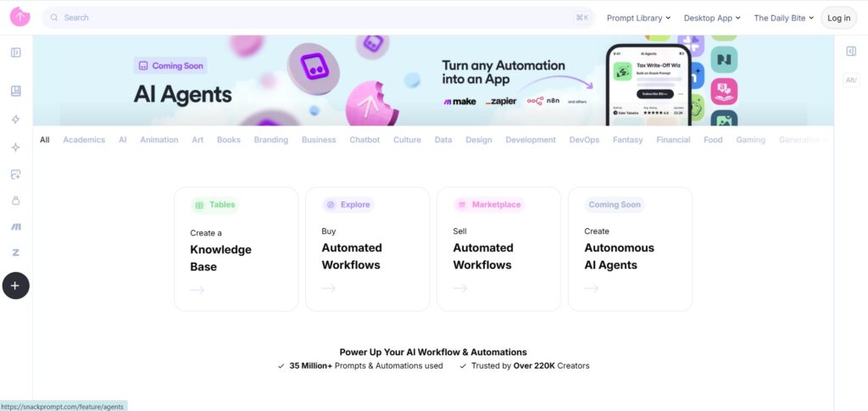Click into the Search input field
Viewport: 868px width, 411px height.
tap(314, 18)
